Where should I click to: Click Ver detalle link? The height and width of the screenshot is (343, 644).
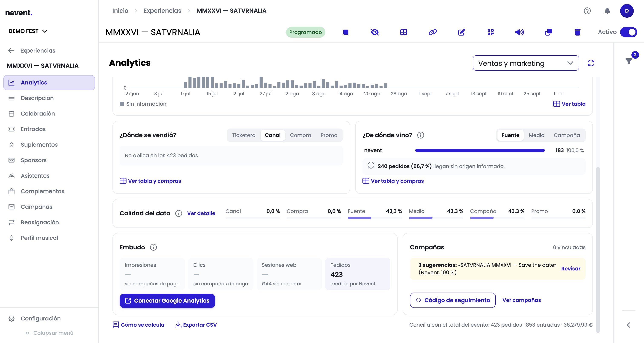tap(201, 213)
